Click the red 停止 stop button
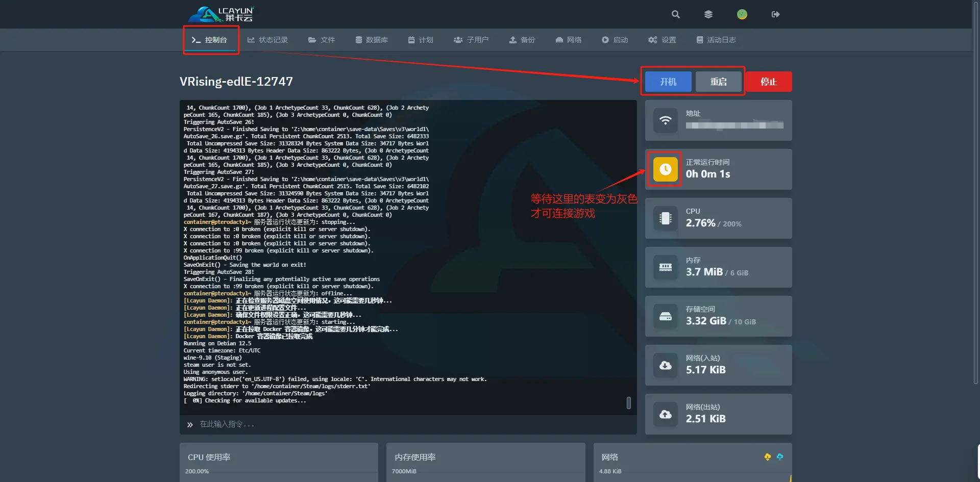980x482 pixels. click(769, 82)
